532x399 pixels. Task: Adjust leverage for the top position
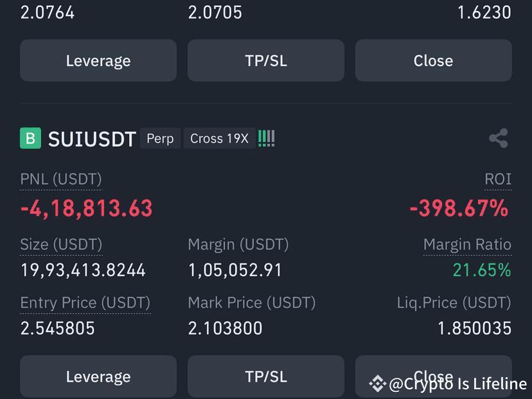pos(98,60)
